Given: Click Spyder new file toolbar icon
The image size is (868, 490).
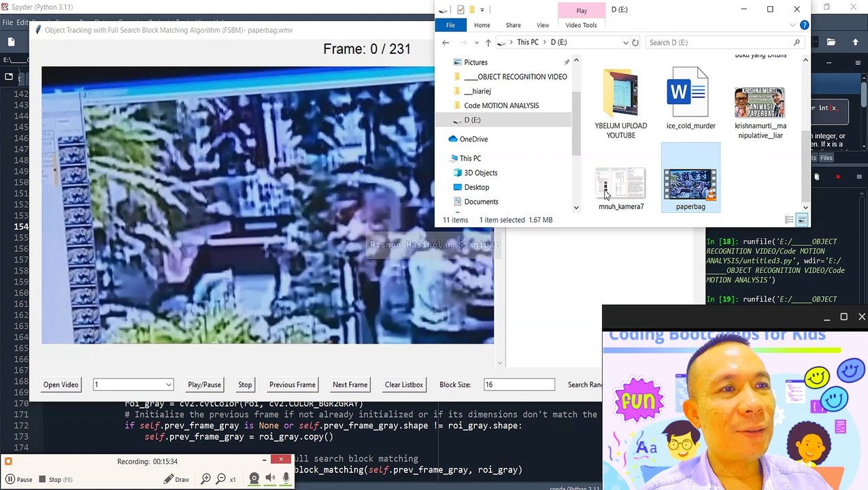Looking at the screenshot, I should 12,42.
